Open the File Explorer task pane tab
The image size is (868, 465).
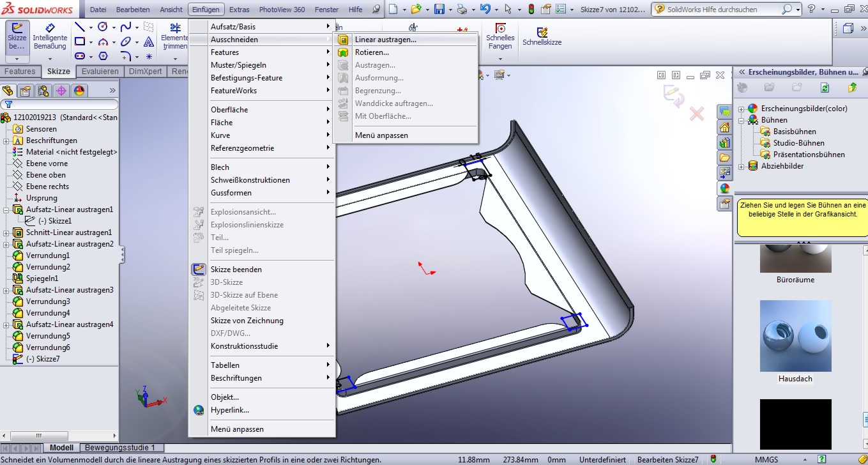tap(724, 158)
